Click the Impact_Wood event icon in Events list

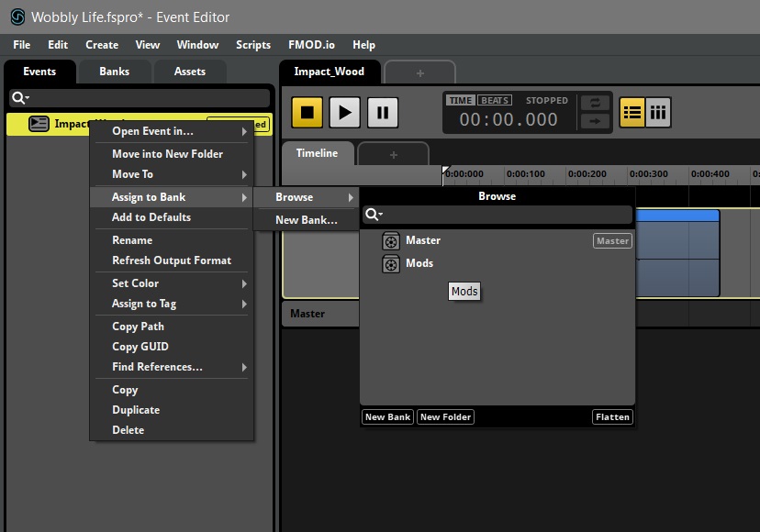pos(38,123)
